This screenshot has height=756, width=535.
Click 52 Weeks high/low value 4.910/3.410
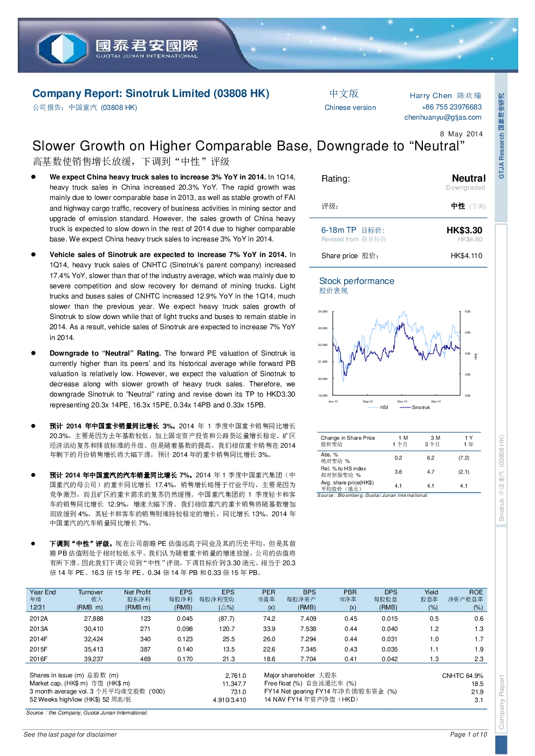[x=229, y=700]
